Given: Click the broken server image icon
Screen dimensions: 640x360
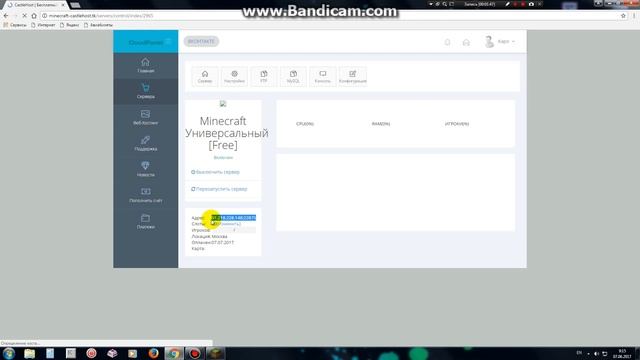Looking at the screenshot, I should coord(223,104).
